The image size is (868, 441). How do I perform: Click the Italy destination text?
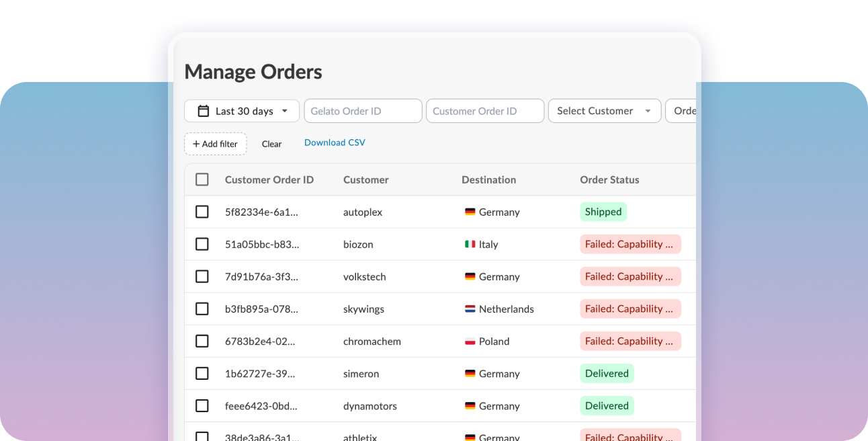[488, 244]
